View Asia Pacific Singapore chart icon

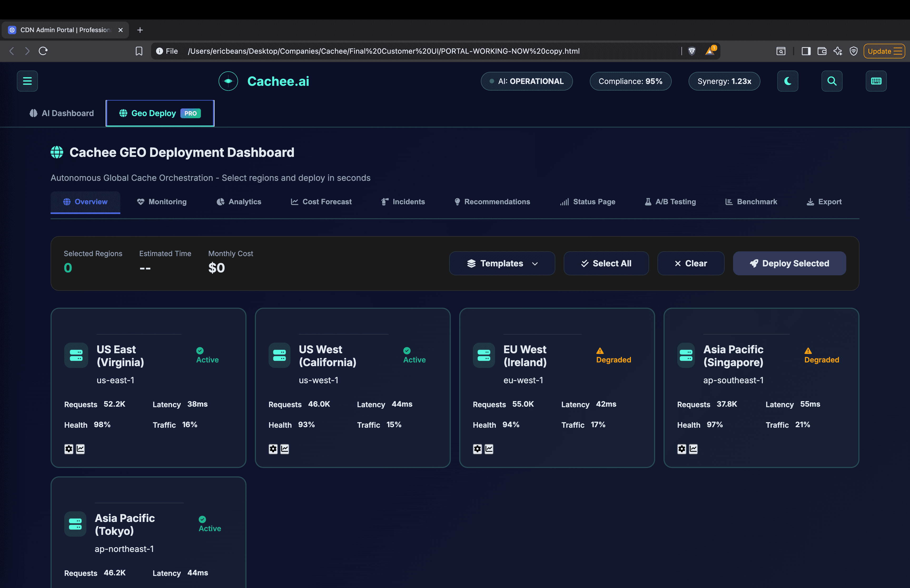[694, 449]
